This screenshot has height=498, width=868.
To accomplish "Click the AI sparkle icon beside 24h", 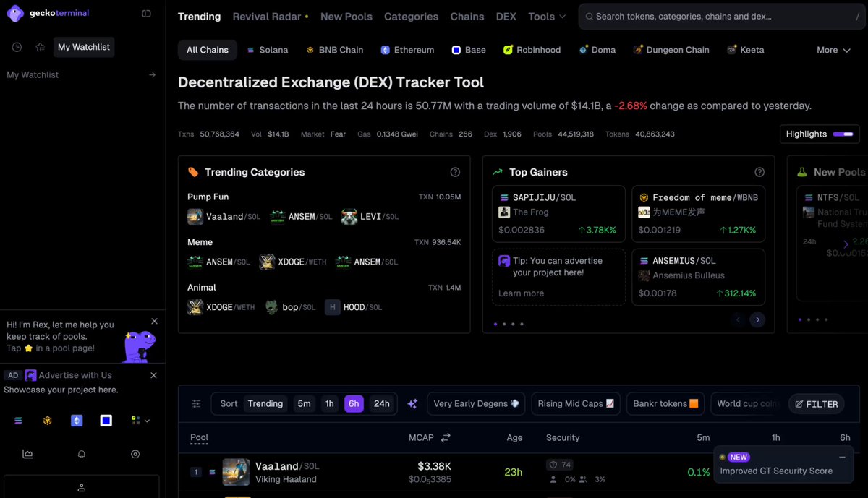I will [x=412, y=404].
